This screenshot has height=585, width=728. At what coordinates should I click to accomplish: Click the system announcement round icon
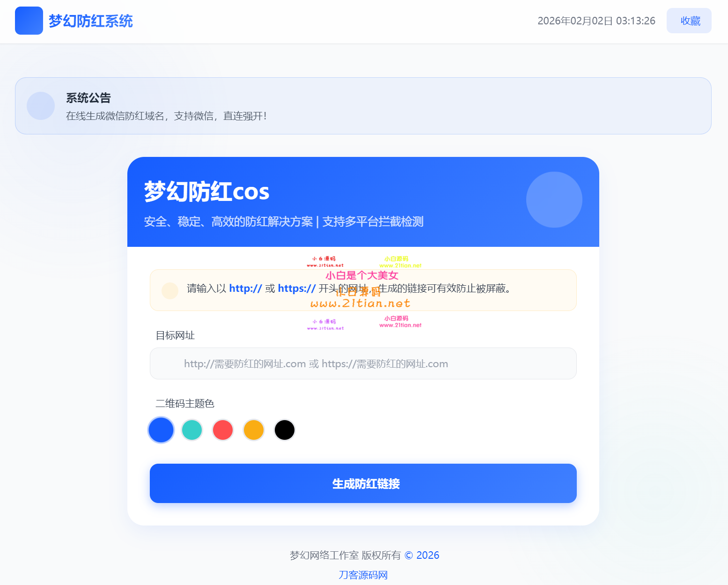(41, 106)
